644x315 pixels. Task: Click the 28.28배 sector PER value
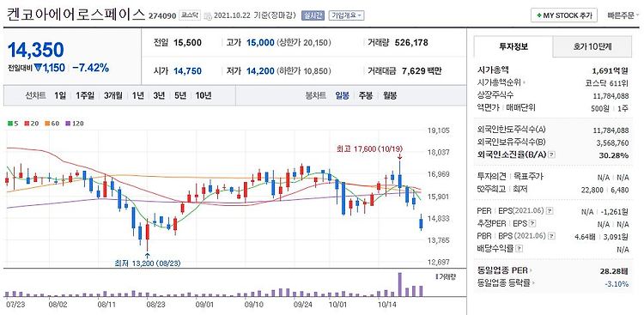(614, 271)
